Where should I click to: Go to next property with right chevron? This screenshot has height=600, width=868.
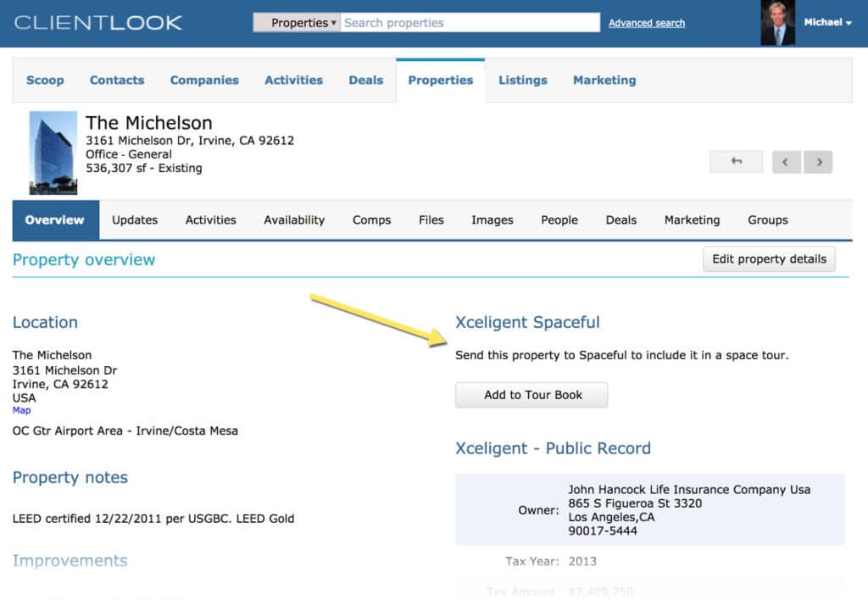point(819,162)
